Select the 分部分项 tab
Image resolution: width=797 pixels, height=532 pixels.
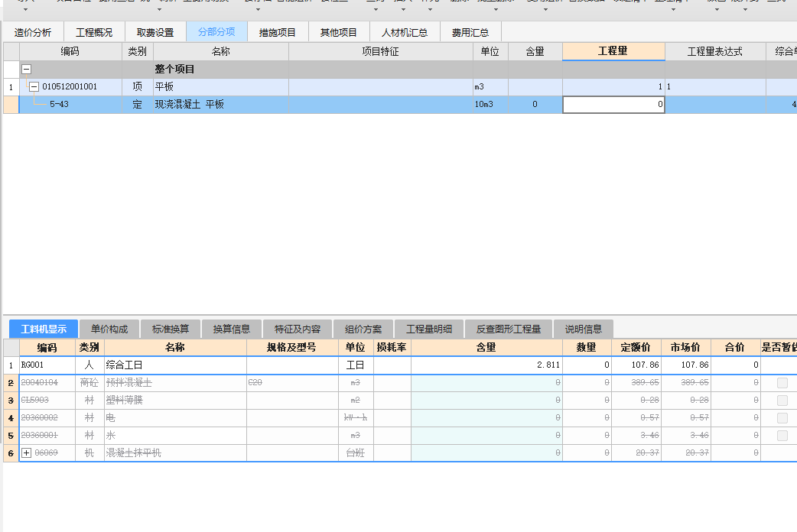tap(216, 32)
